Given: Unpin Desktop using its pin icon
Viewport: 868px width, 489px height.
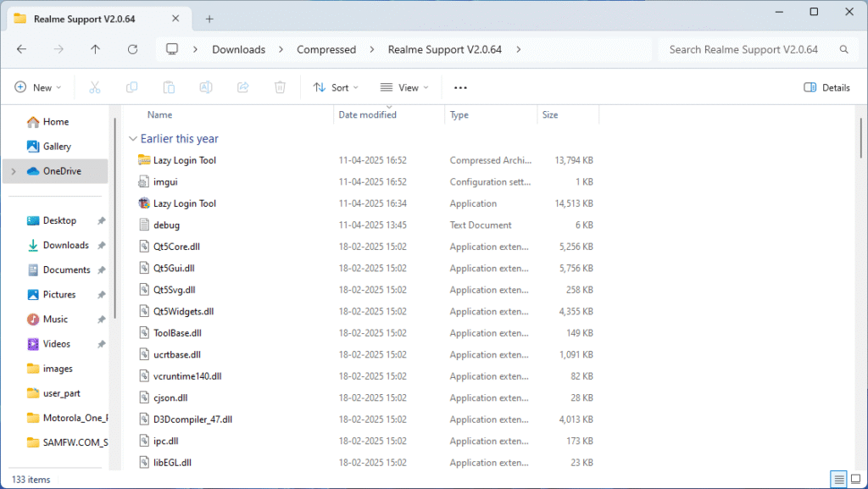Looking at the screenshot, I should [102, 220].
